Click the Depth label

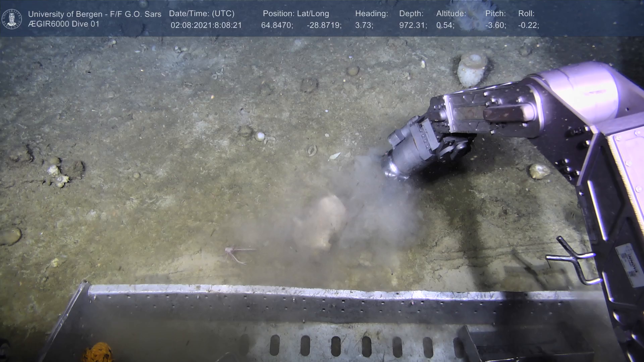(x=411, y=14)
